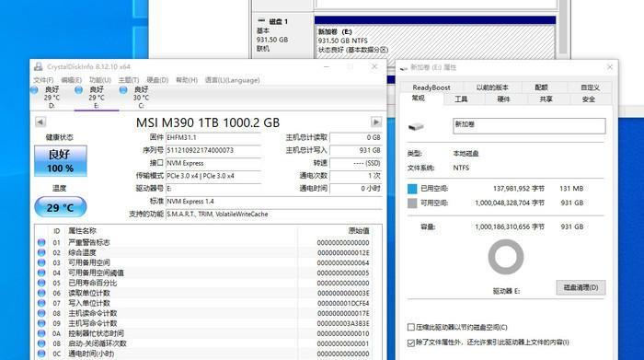Click the host total writes value 931 GB
This screenshot has height=360, width=644.
point(356,150)
